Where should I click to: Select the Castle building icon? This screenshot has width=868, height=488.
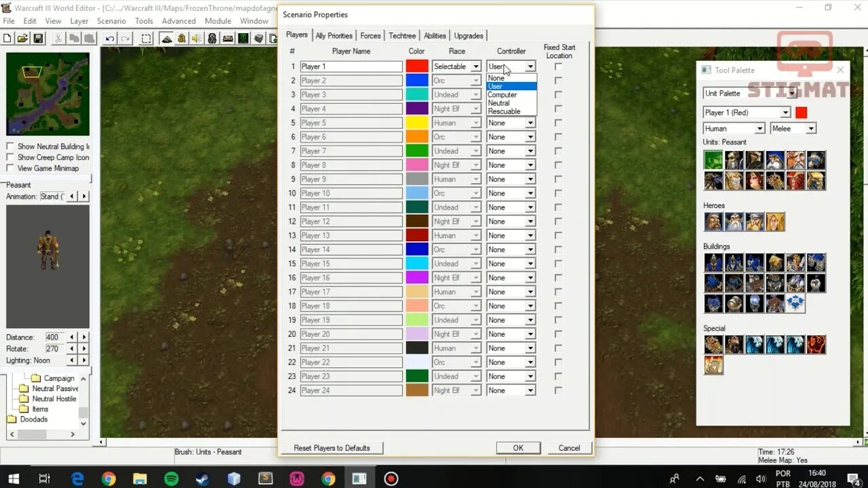[x=754, y=262]
